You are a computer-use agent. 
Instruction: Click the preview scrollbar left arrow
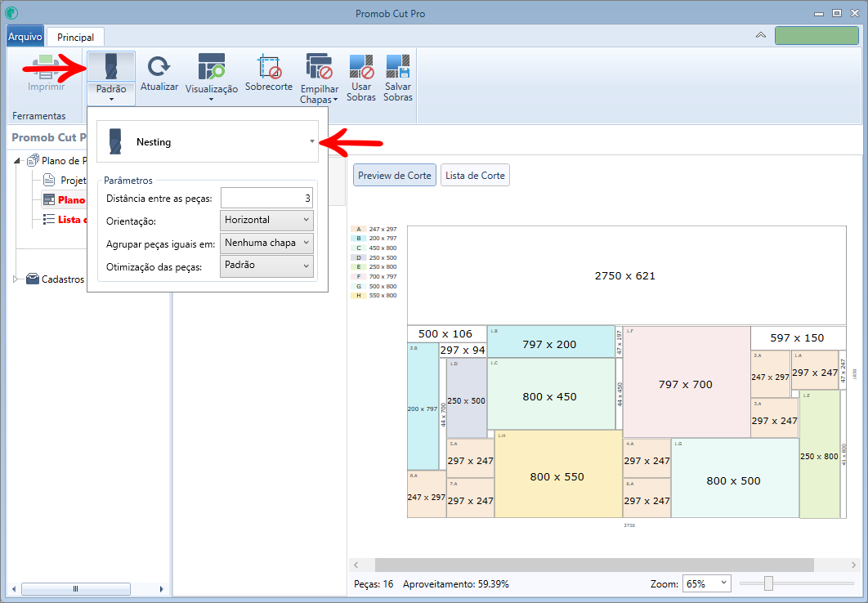point(356,565)
